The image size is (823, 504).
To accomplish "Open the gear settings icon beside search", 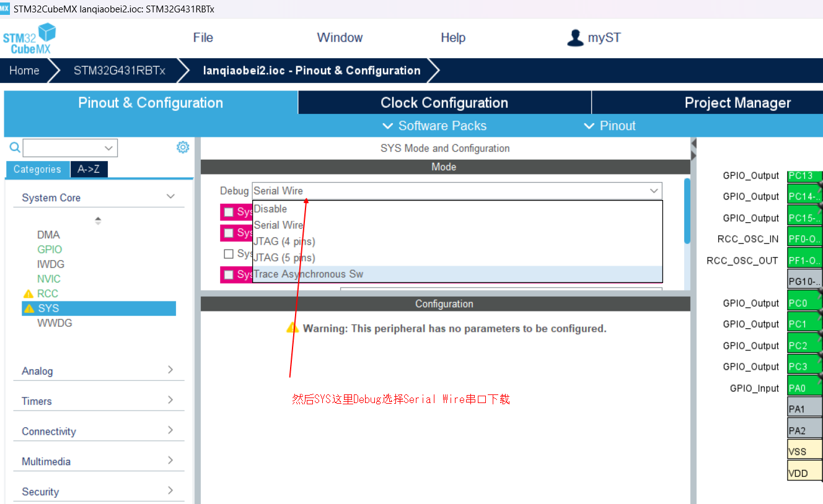I will tap(182, 147).
